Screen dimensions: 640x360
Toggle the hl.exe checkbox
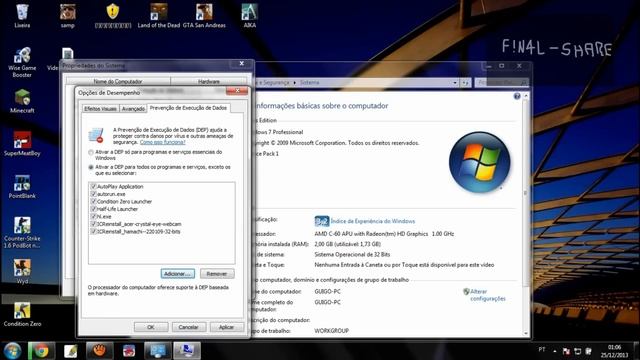(x=93, y=216)
